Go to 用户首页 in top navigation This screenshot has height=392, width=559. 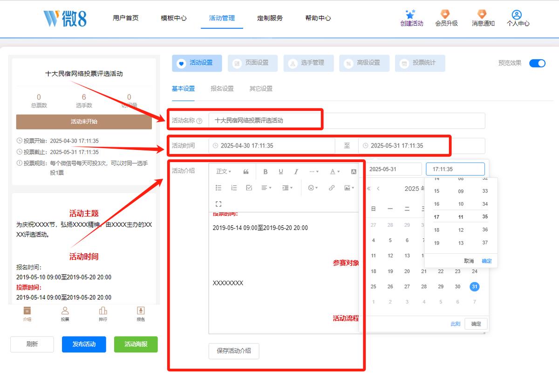pyautogui.click(x=125, y=18)
